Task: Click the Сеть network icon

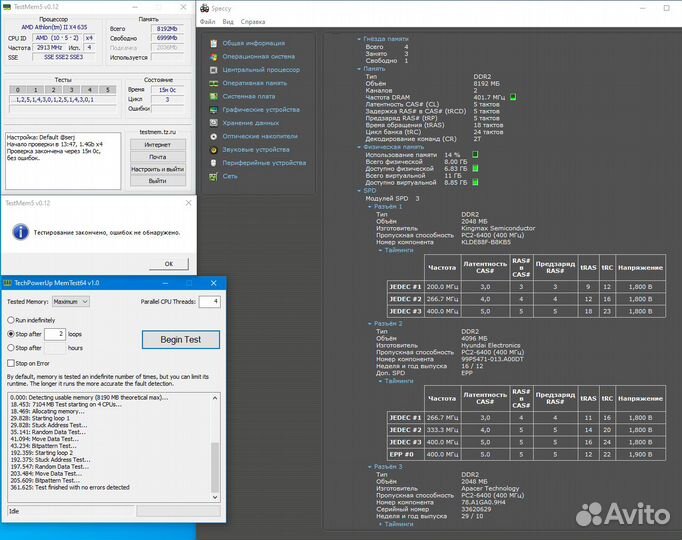Action: (214, 176)
